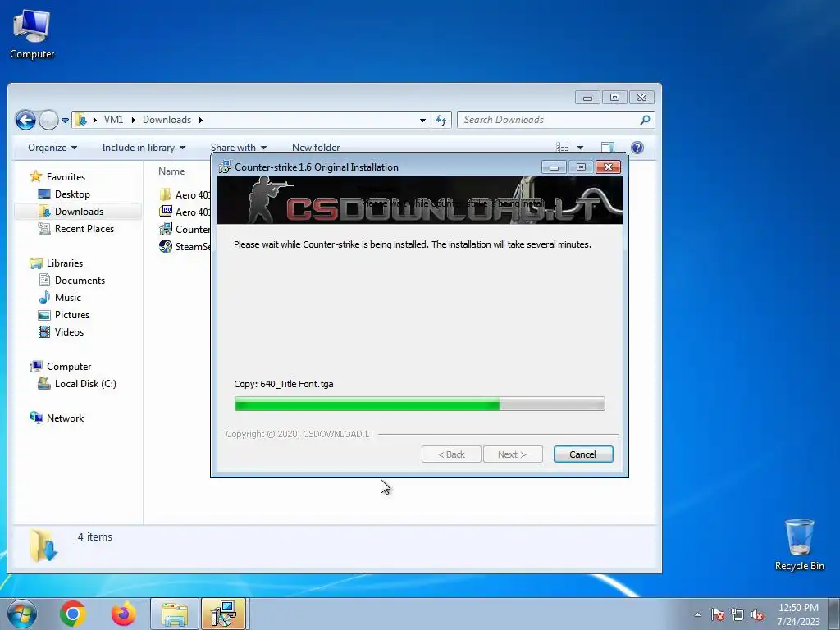Close the Counter-strike installer window
Screen dimensions: 840x630
pos(608,167)
